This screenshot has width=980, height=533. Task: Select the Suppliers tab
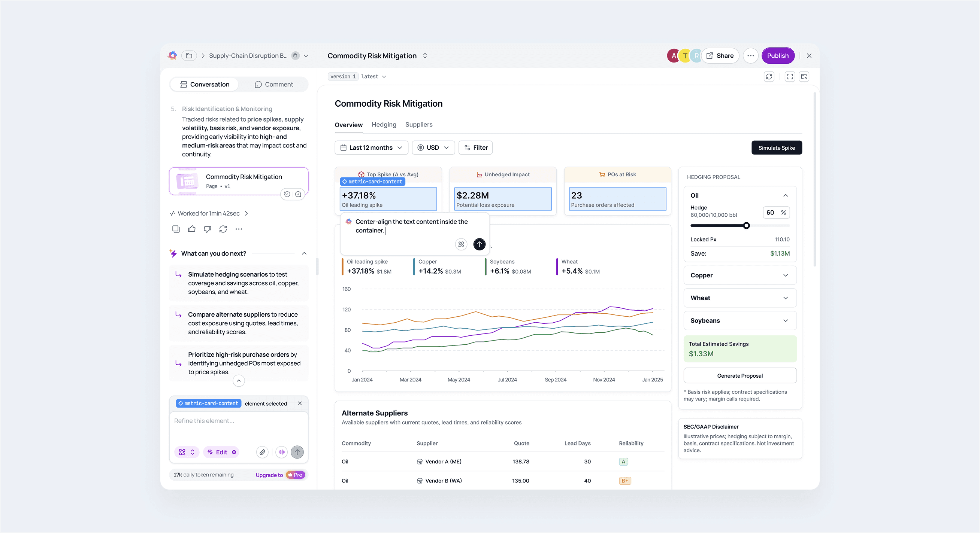419,125
